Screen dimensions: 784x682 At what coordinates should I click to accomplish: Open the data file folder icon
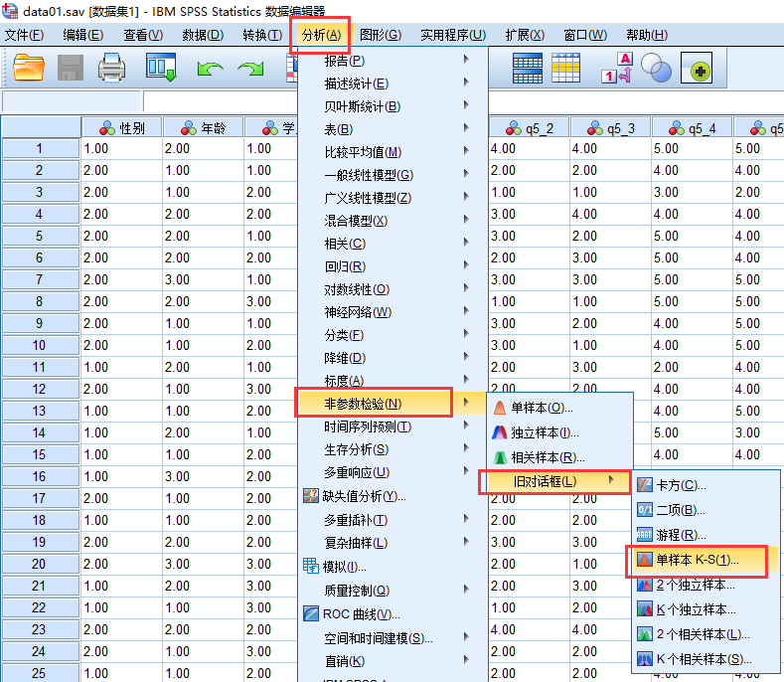coord(29,68)
